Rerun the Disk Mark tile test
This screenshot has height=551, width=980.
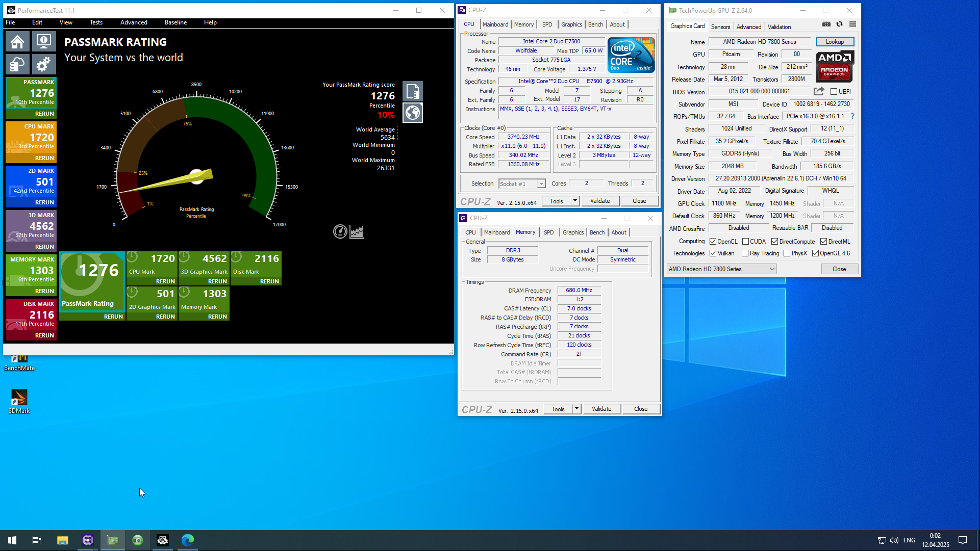point(269,281)
